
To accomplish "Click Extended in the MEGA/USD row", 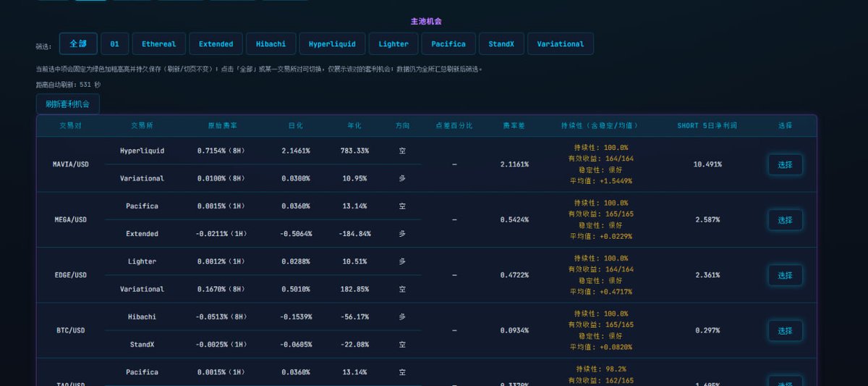I will point(142,234).
